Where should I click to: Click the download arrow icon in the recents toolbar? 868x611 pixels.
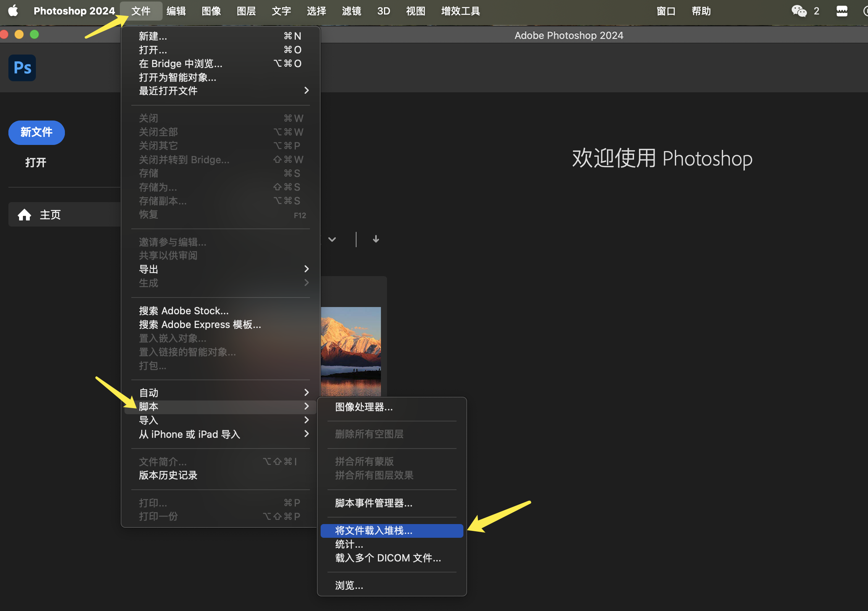point(376,239)
